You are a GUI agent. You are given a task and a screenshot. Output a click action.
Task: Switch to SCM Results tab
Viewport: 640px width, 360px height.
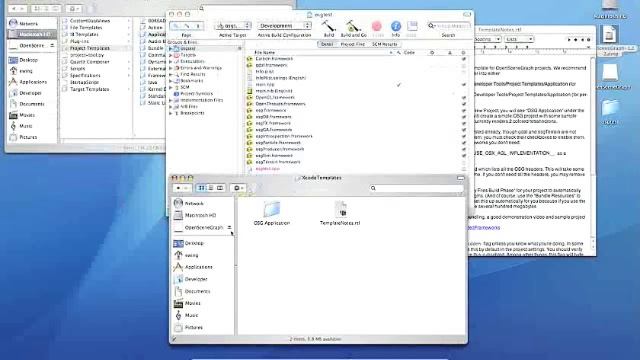point(385,44)
